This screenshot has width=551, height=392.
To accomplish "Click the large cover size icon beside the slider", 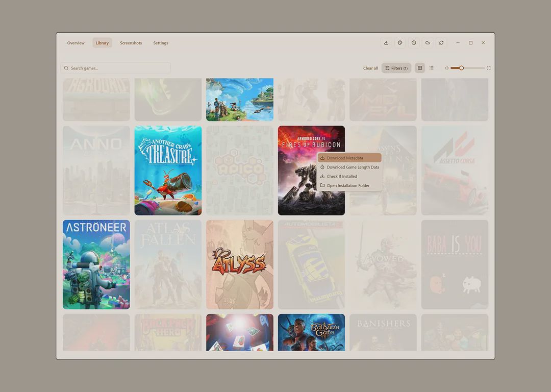I will [488, 68].
